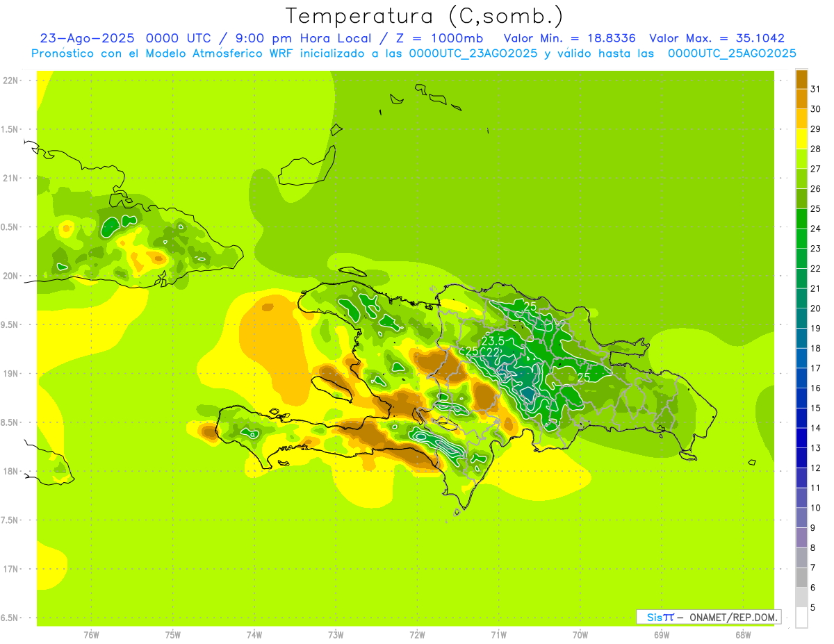Pick the purple swatch between 8 and 9
This screenshot has height=644, width=834.
point(801,537)
